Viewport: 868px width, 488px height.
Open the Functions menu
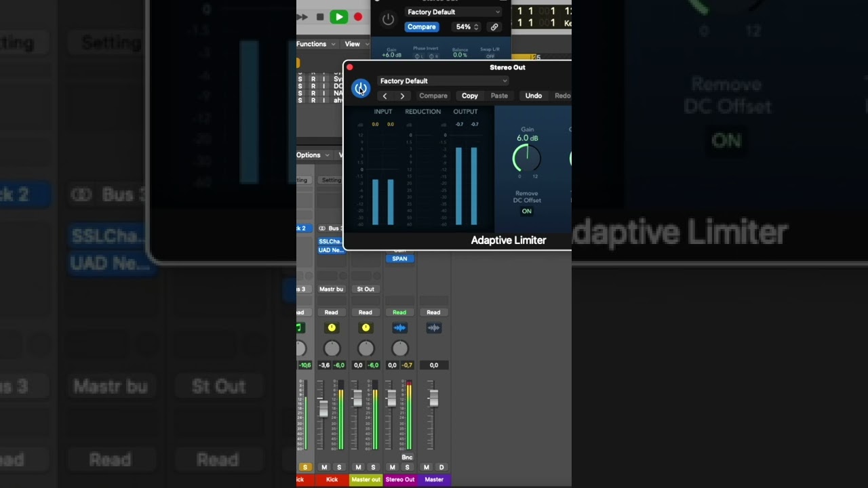316,44
